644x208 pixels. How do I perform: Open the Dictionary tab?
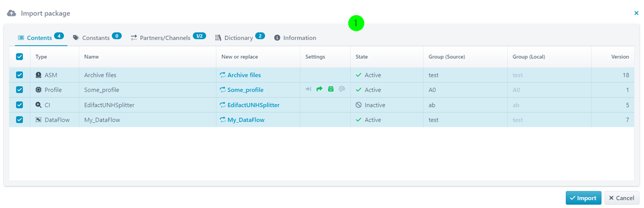pyautogui.click(x=240, y=37)
